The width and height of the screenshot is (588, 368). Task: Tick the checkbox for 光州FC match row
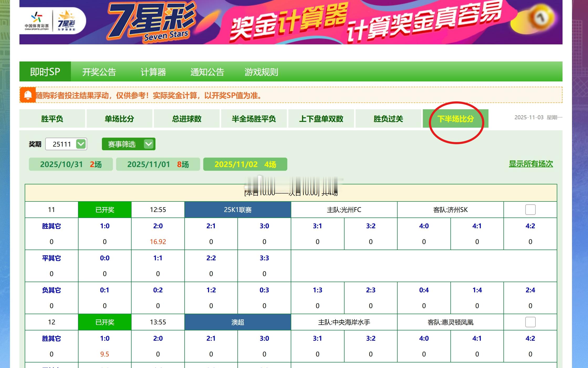tap(530, 210)
